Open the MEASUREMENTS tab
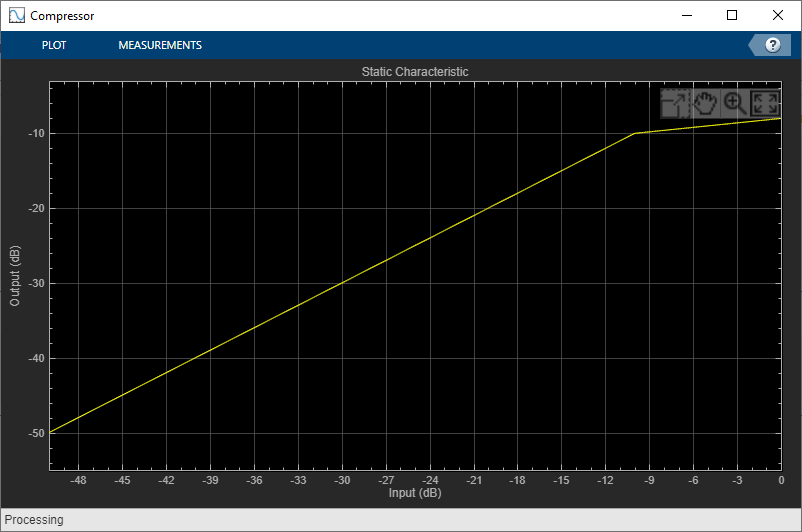802x532 pixels. [160, 45]
